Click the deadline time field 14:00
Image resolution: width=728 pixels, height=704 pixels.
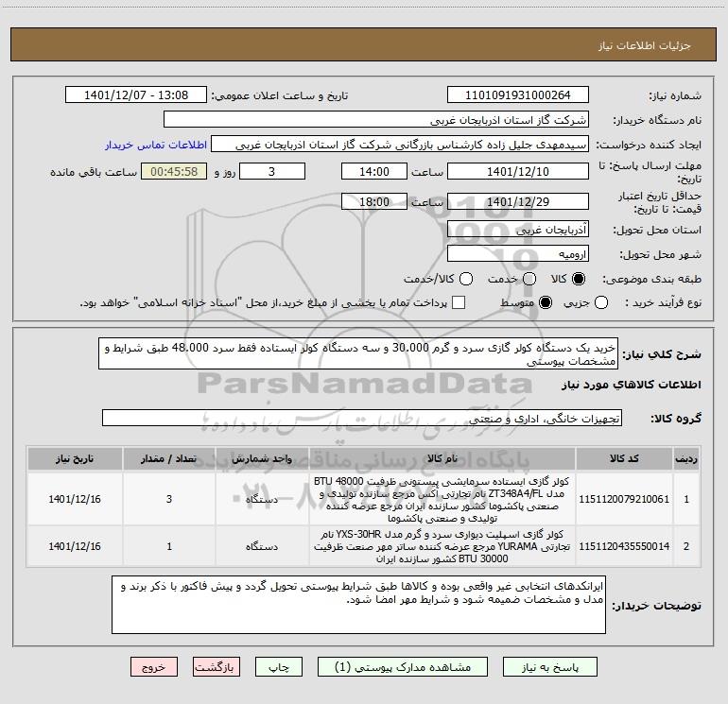(374, 171)
